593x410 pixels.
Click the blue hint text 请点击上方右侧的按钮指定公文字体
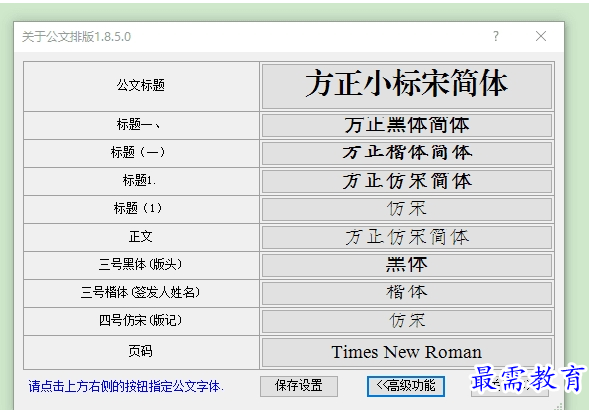point(126,387)
